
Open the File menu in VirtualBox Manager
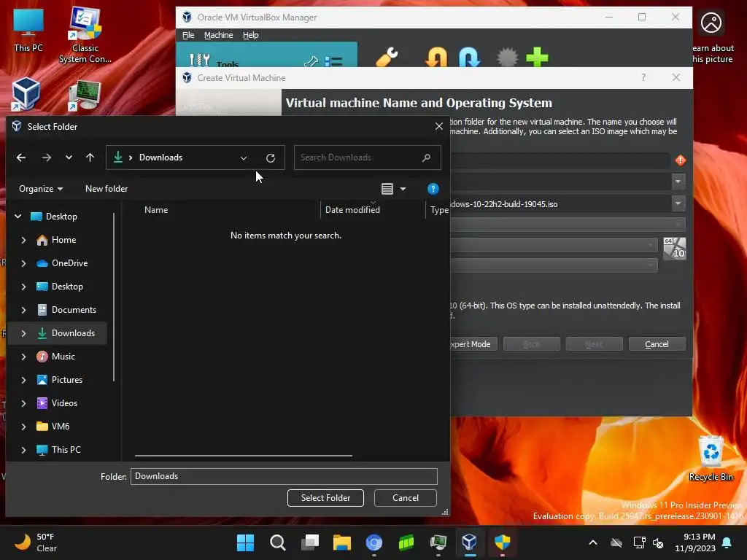click(188, 35)
